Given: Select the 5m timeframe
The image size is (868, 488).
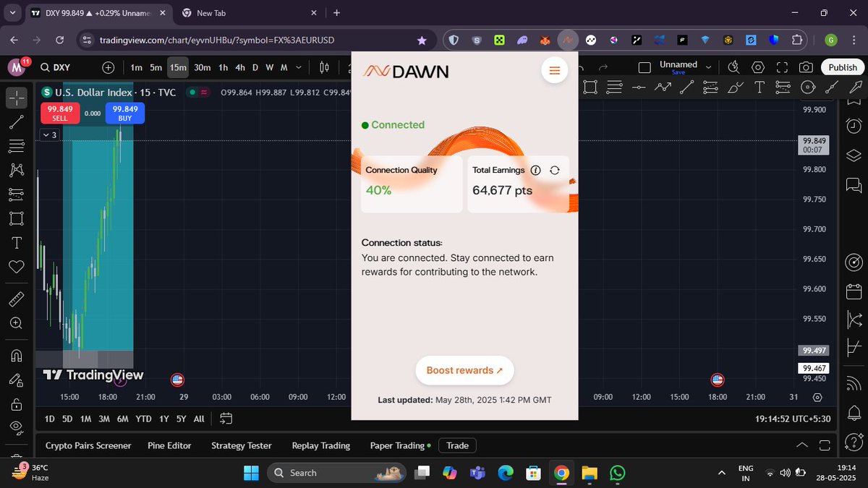Looking at the screenshot, I should pos(156,67).
